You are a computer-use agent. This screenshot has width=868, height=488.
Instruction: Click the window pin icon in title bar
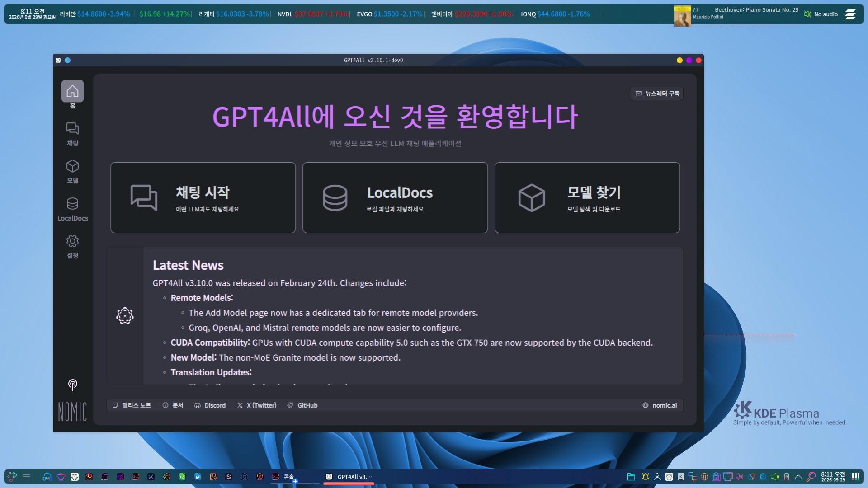click(67, 60)
